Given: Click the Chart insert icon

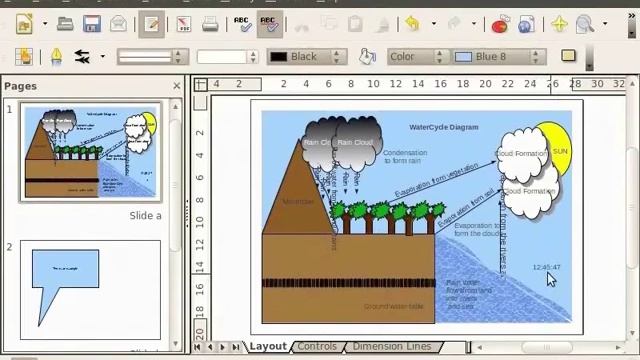Looking at the screenshot, I should pos(500,24).
